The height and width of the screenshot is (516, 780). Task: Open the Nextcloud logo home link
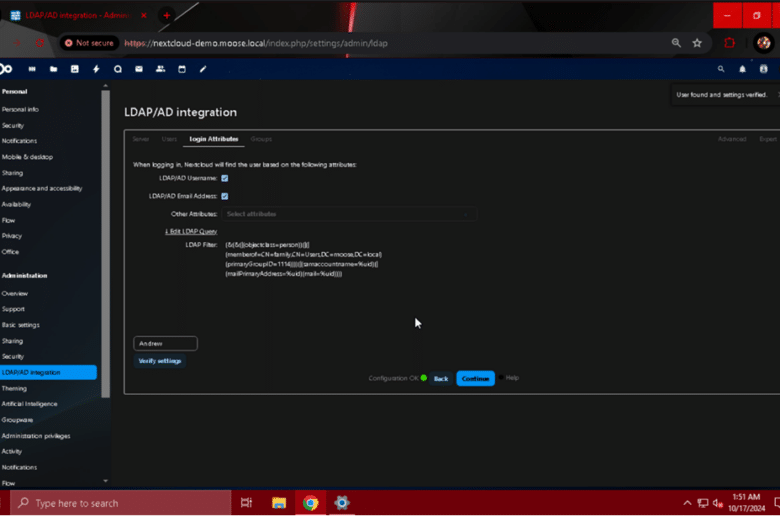click(5, 69)
